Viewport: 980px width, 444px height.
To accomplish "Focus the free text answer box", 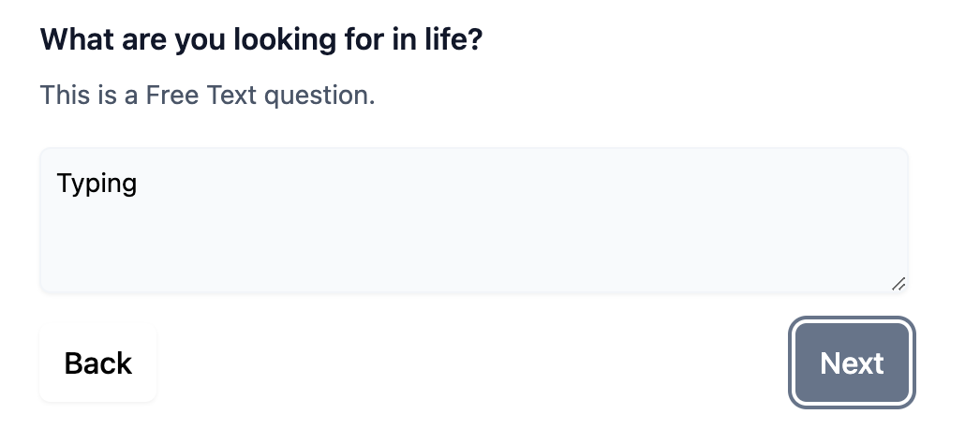I will 474,220.
